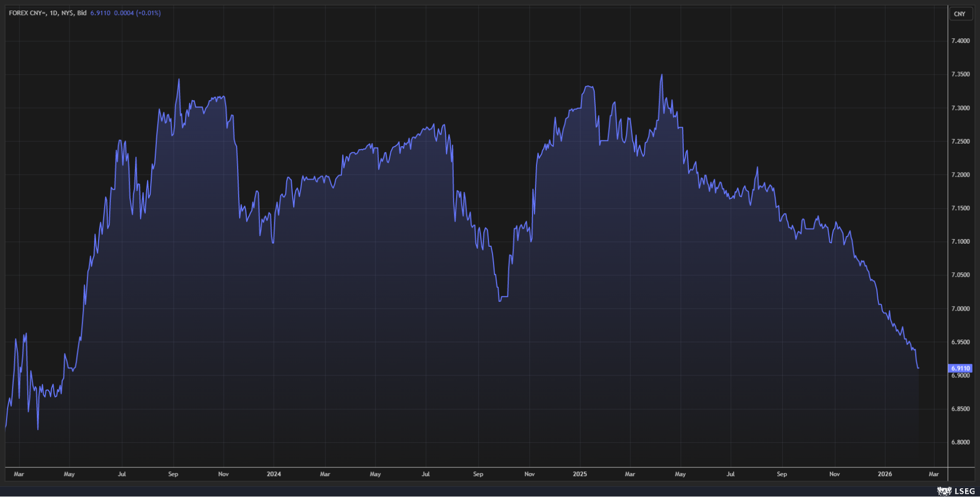The width and height of the screenshot is (980, 497).
Task: Click the 2024 label on time axis
Action: (x=274, y=474)
